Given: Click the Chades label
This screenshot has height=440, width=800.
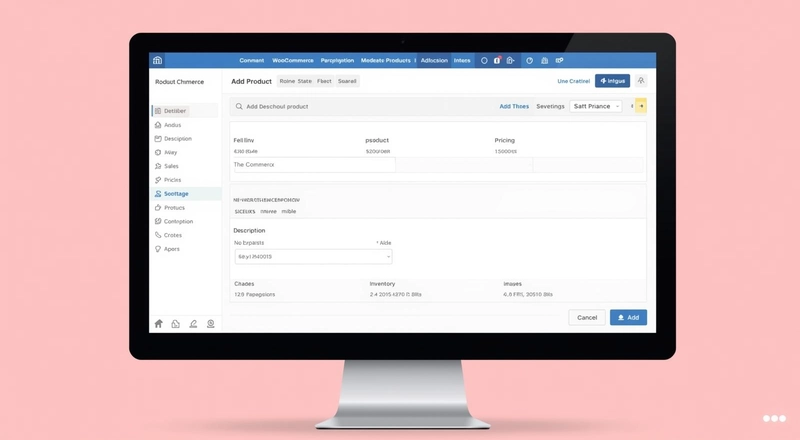Looking at the screenshot, I should tap(244, 284).
